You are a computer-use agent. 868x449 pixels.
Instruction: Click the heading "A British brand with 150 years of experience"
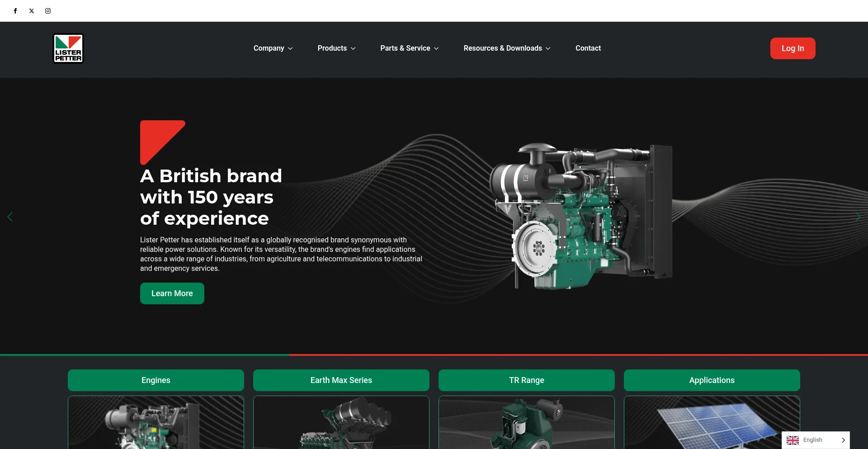[211, 197]
